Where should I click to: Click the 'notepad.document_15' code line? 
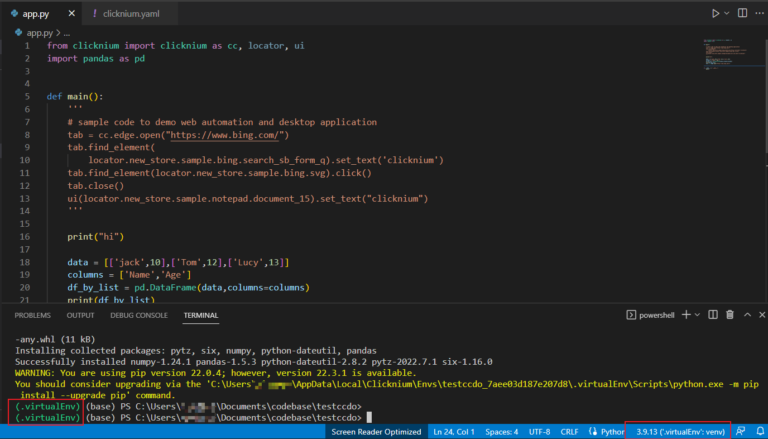(x=248, y=198)
